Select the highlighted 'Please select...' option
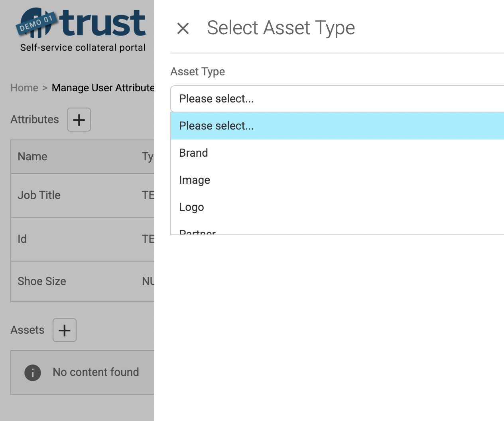The height and width of the screenshot is (421, 504). [337, 126]
